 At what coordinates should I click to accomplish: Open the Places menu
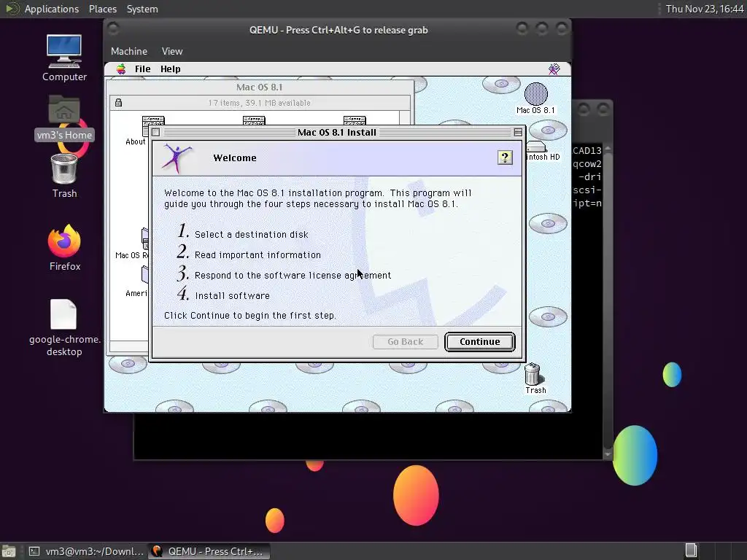point(102,9)
